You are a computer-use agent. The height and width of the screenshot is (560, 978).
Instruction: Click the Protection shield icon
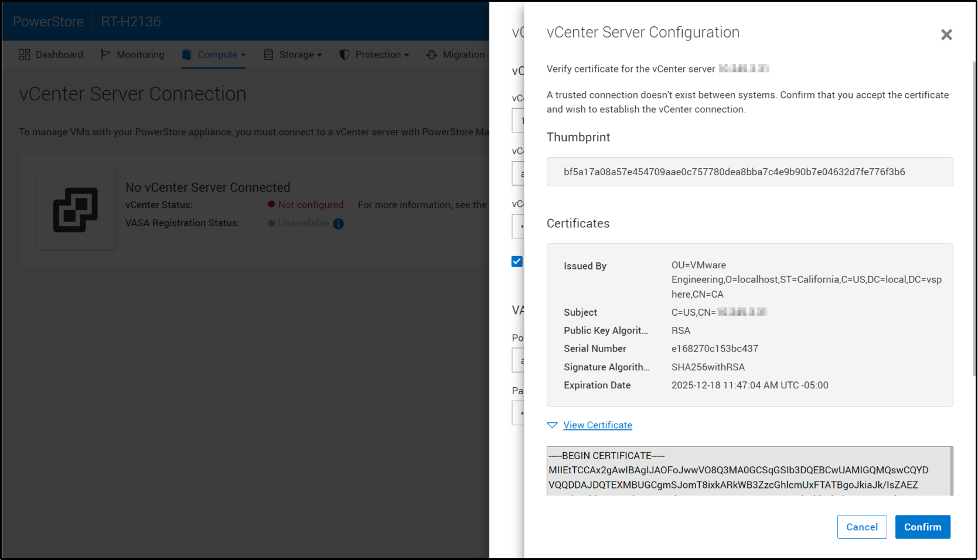point(345,54)
